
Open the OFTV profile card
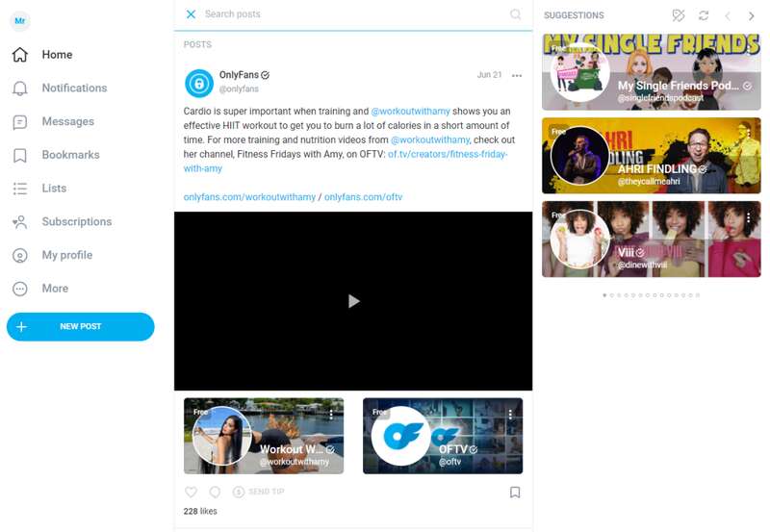[443, 436]
